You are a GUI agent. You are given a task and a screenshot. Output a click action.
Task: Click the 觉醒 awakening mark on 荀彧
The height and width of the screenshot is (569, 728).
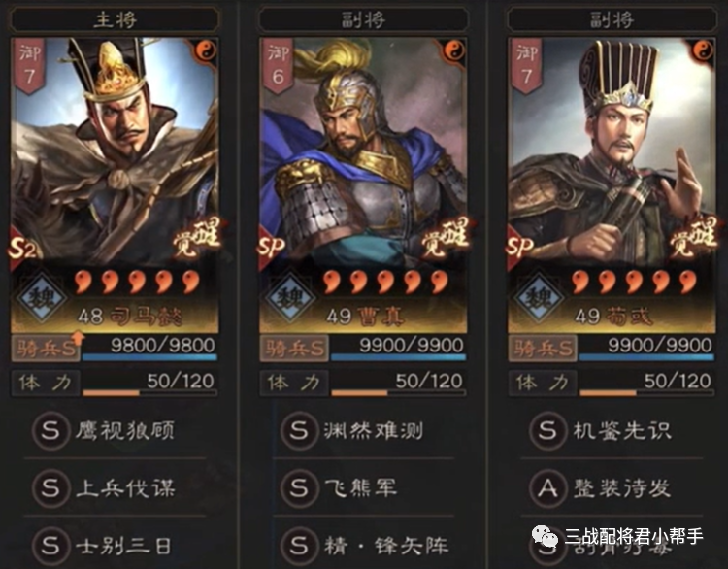click(692, 238)
